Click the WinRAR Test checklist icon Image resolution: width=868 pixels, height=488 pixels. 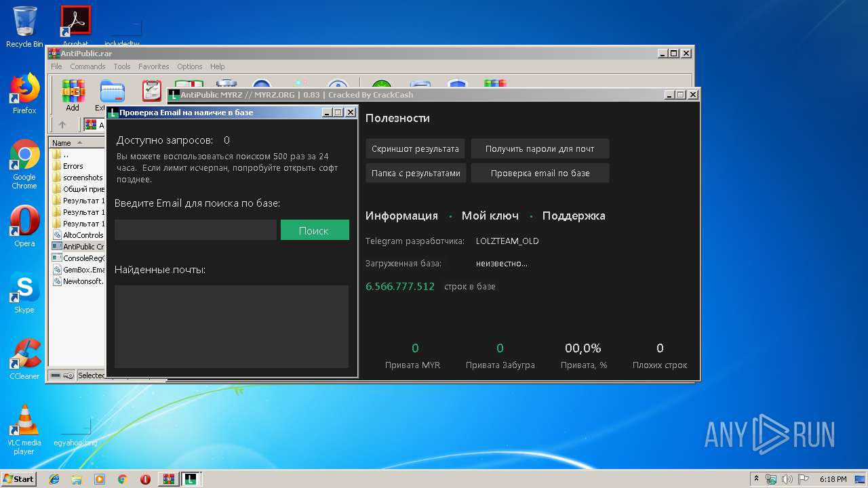pyautogui.click(x=153, y=91)
